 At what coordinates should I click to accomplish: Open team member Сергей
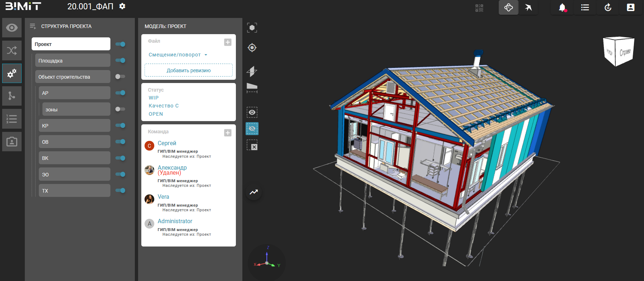coord(167,143)
